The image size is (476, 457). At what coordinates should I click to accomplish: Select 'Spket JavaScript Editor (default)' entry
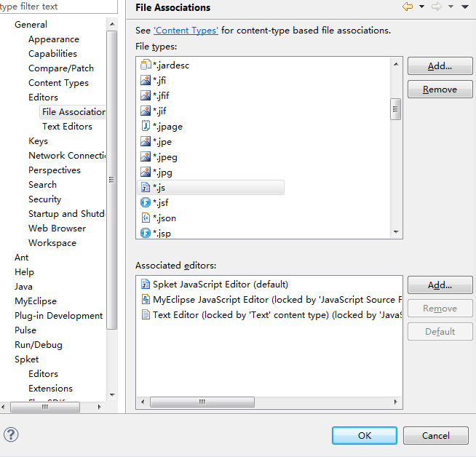coord(221,285)
